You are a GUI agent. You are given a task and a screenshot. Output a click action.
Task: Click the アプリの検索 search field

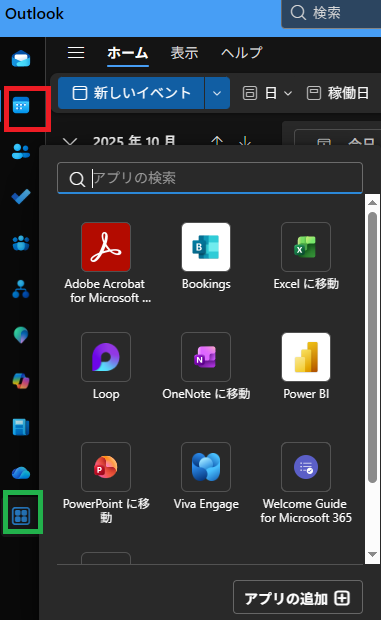coord(210,178)
